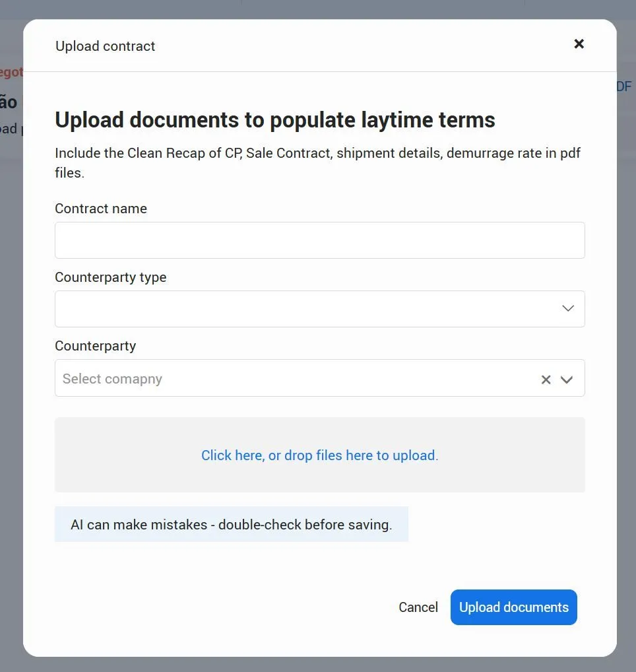The height and width of the screenshot is (672, 636).
Task: Click the 'Include the Clean Recap of CP' description
Action: 318,163
